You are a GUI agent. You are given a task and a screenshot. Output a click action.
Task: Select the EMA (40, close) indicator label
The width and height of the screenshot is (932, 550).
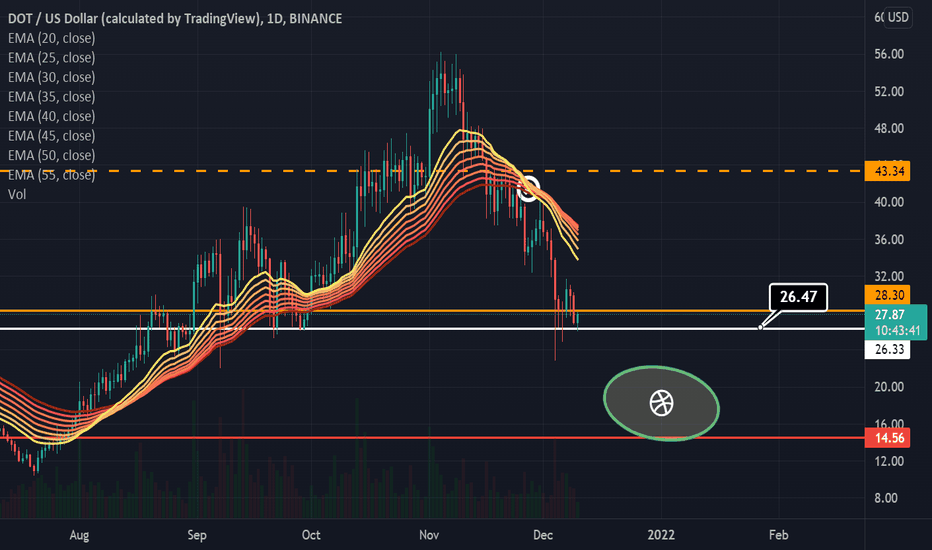[x=51, y=117]
